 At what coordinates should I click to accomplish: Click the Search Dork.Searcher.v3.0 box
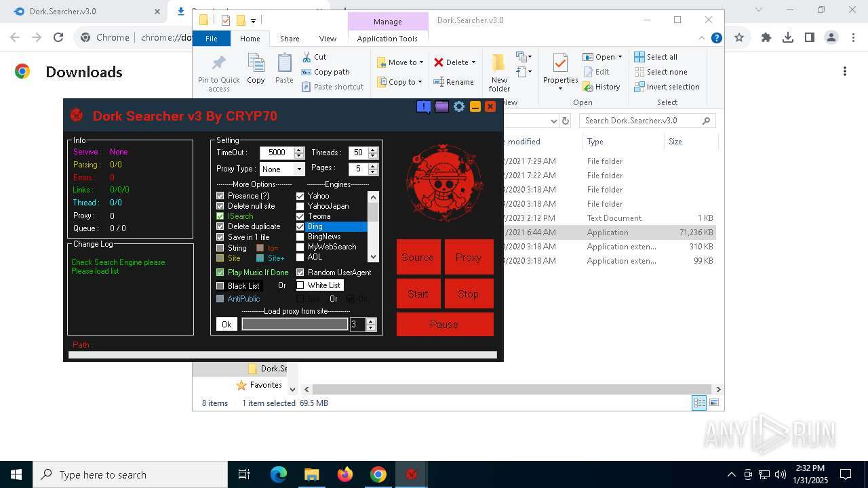pyautogui.click(x=647, y=121)
